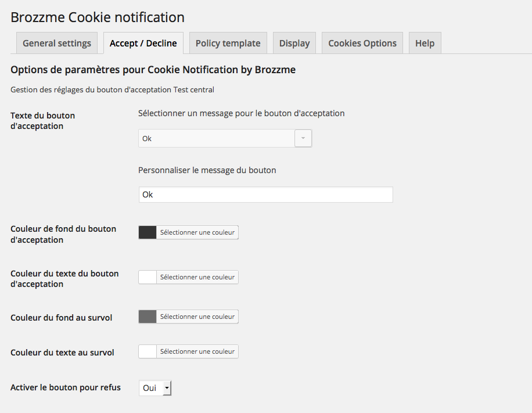Open the Policy template tab

(228, 44)
